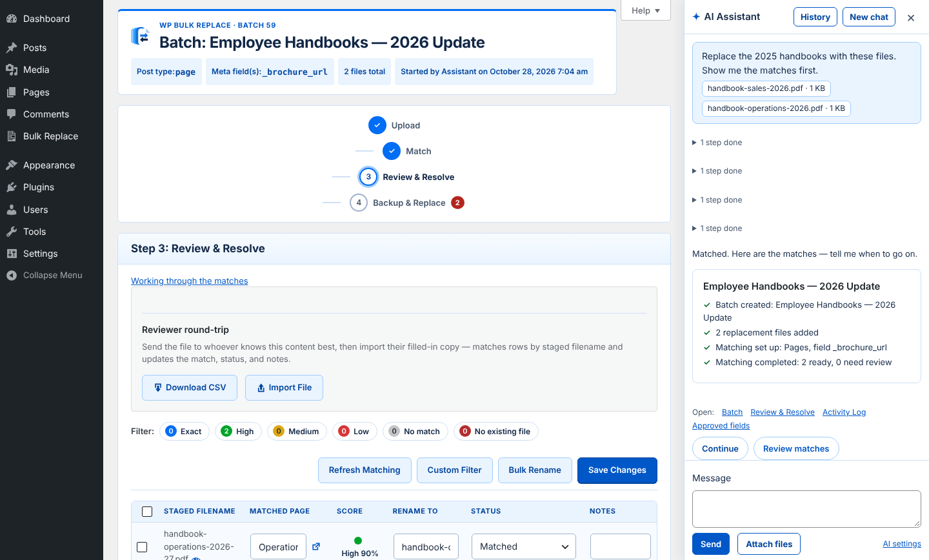Start a New chat

click(x=869, y=17)
